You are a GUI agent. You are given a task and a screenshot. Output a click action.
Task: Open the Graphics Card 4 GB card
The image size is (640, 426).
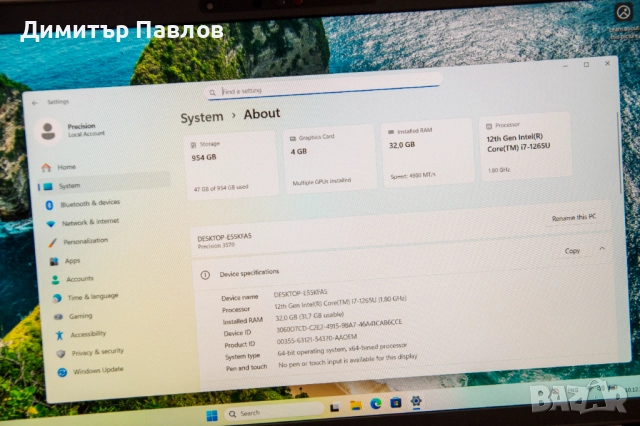[329, 158]
